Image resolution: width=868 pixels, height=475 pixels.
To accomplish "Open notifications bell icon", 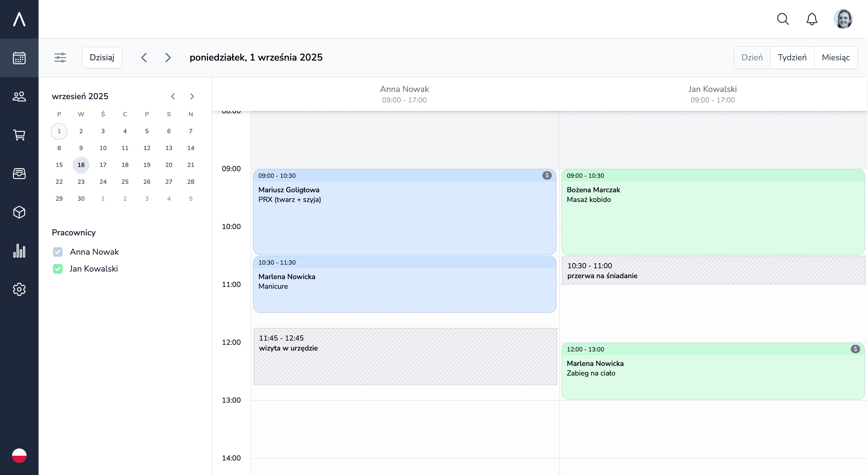I will point(812,19).
